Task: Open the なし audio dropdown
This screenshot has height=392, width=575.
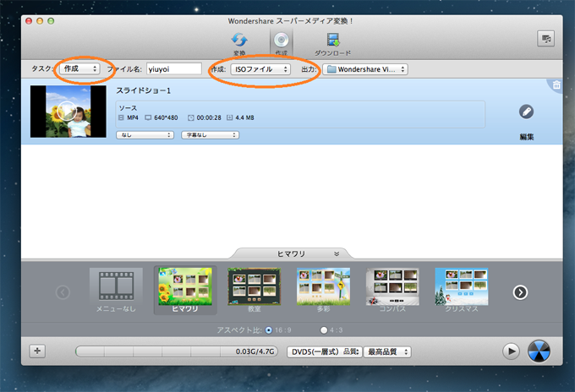Action: click(x=145, y=135)
